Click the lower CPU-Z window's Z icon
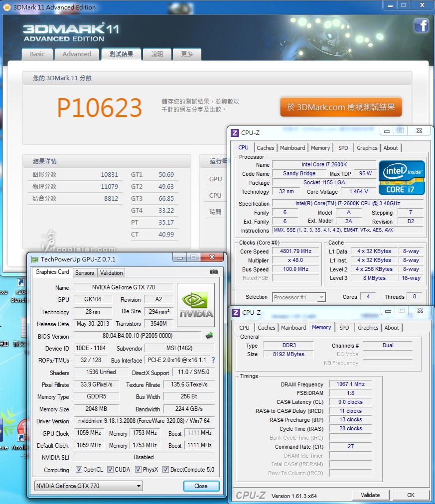Viewport: 435px width, 504px height. [236, 313]
